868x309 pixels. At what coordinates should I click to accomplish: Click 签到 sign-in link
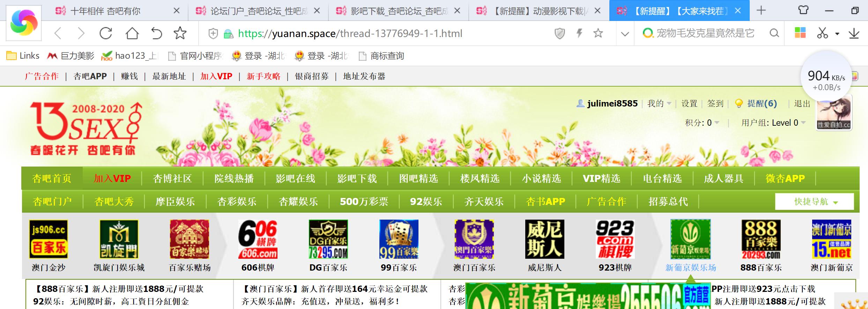pyautogui.click(x=715, y=103)
